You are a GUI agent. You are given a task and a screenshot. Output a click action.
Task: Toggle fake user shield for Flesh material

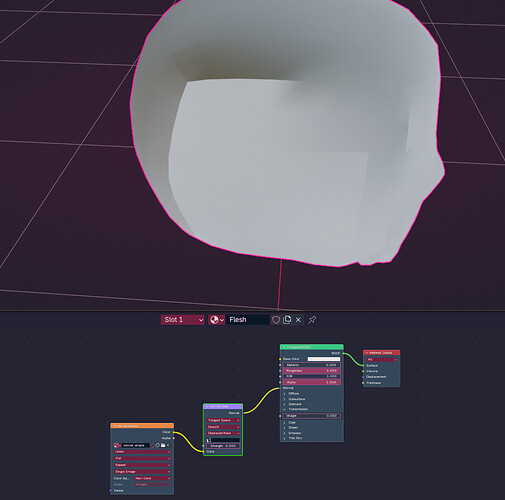[276, 320]
